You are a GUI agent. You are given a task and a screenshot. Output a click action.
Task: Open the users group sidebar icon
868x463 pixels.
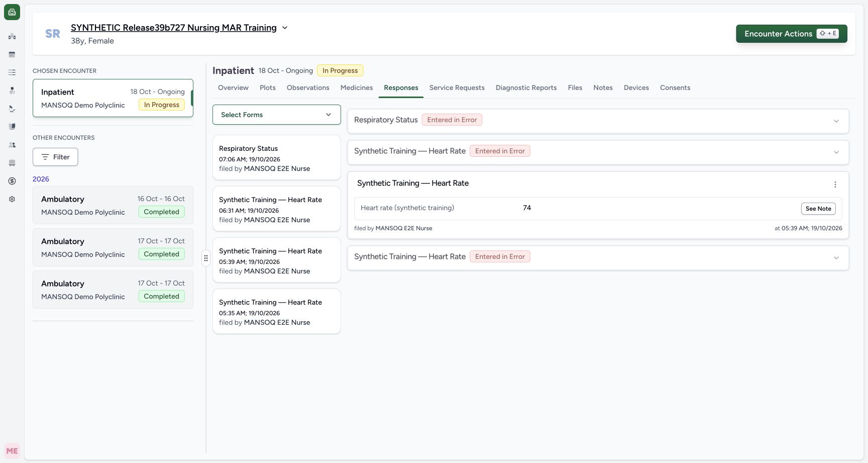(12, 145)
